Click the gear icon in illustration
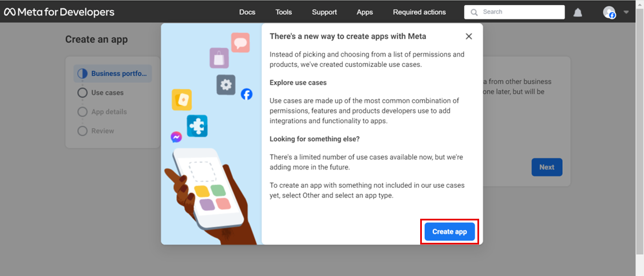644x276 pixels. (x=226, y=85)
